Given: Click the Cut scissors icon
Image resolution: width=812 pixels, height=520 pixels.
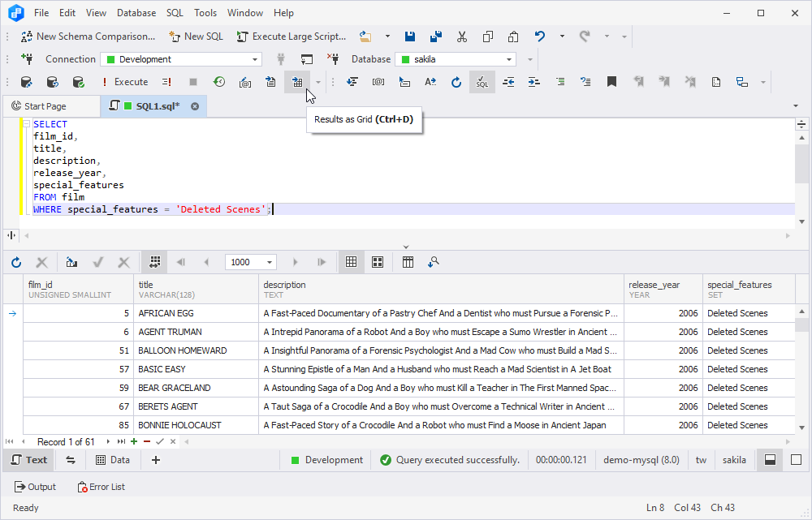Looking at the screenshot, I should 462,37.
